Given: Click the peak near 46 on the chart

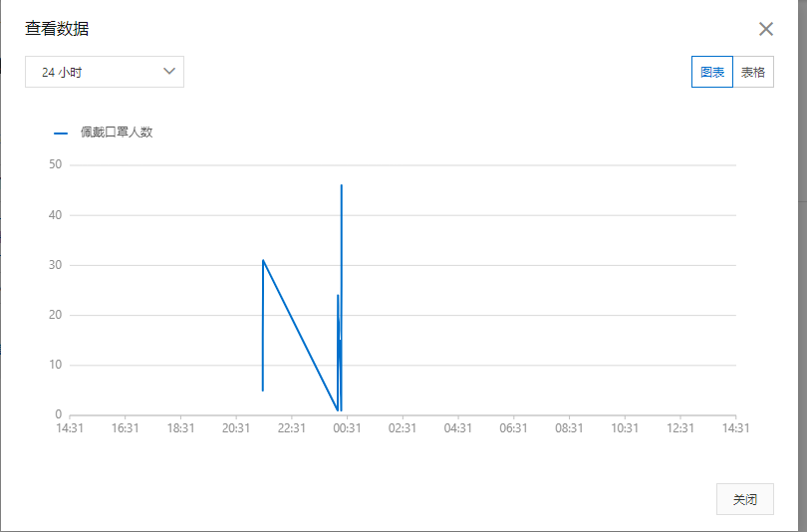Looking at the screenshot, I should coord(341,185).
